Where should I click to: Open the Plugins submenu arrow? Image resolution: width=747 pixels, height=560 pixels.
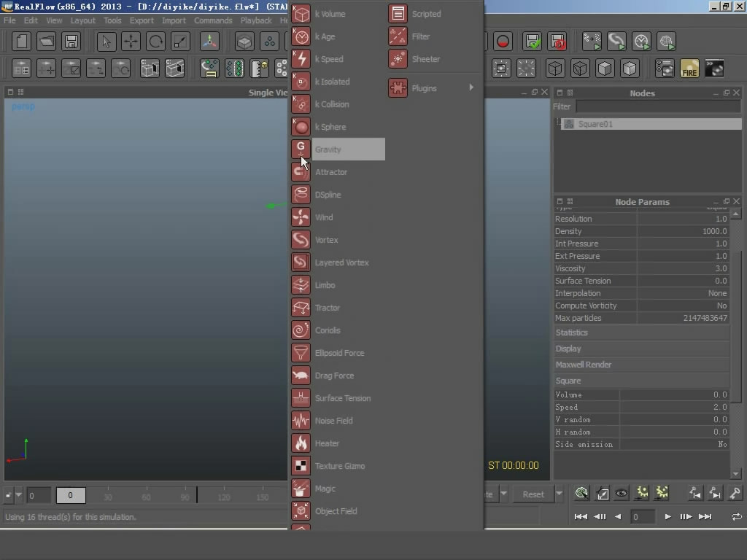(471, 87)
